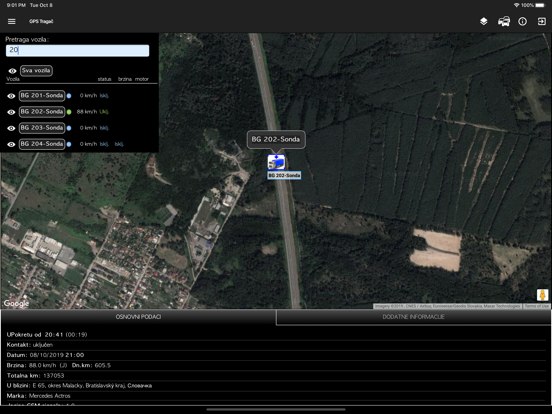Switch to Osnovni podaci tab
Image resolution: width=552 pixels, height=414 pixels.
coord(138,317)
